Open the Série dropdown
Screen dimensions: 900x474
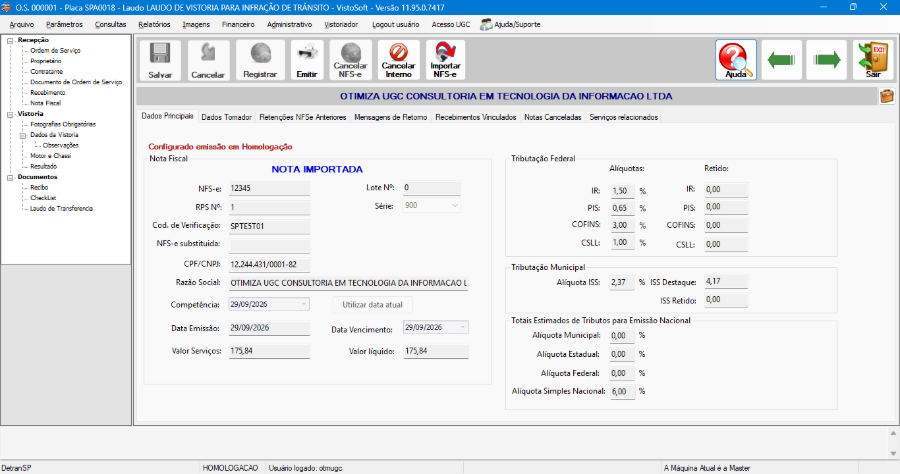[455, 205]
